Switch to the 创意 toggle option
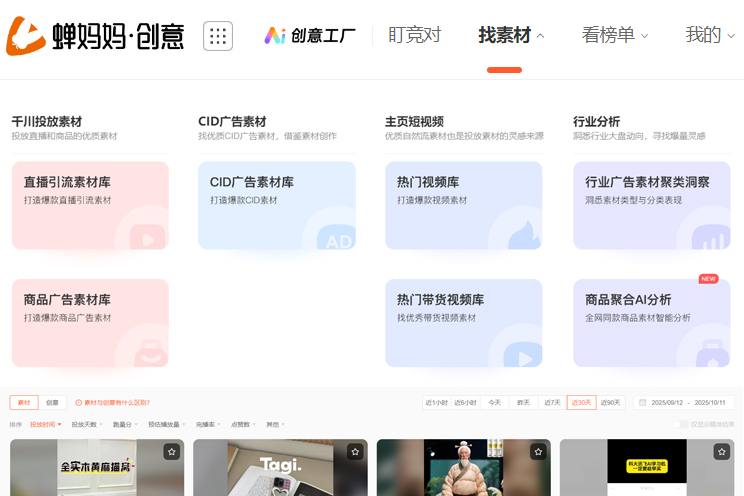744x496 pixels. tap(52, 403)
